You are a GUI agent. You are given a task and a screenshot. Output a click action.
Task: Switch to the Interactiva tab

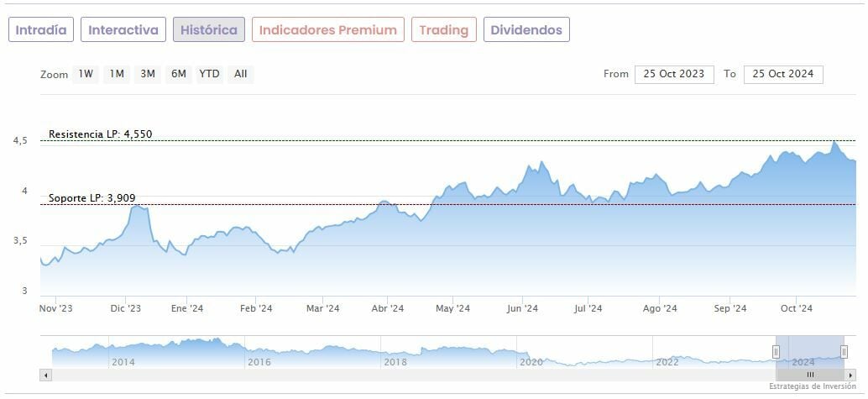tap(123, 30)
